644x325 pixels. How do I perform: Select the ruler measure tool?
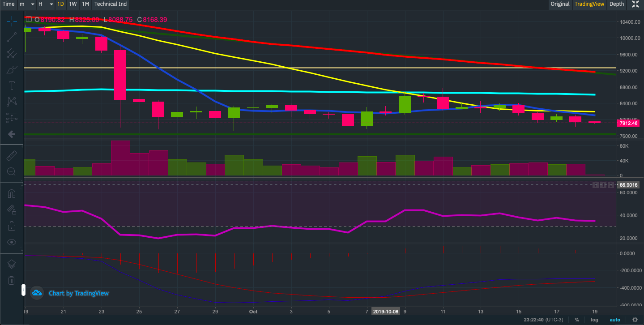pyautogui.click(x=12, y=155)
